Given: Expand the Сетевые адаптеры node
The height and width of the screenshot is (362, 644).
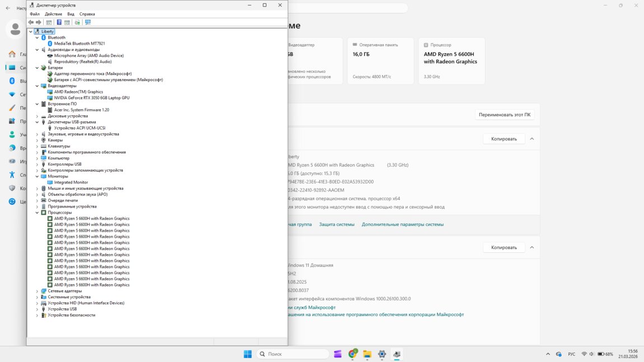Looking at the screenshot, I should coord(38,291).
